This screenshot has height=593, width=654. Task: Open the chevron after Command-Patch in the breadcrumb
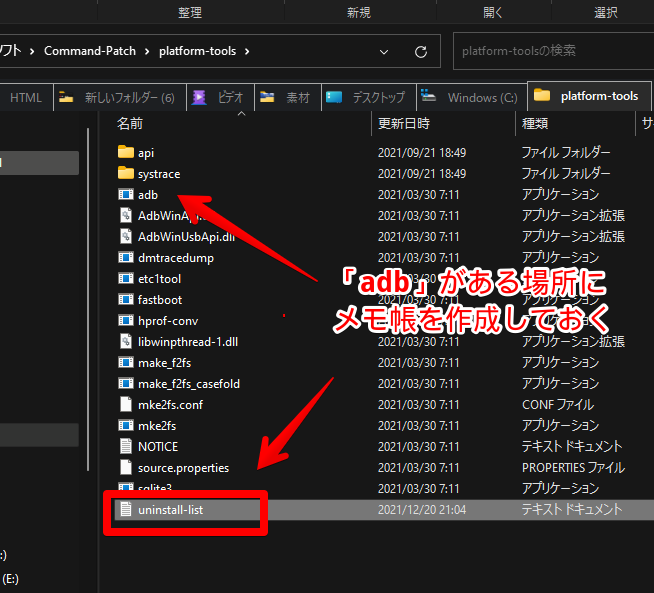point(147,51)
